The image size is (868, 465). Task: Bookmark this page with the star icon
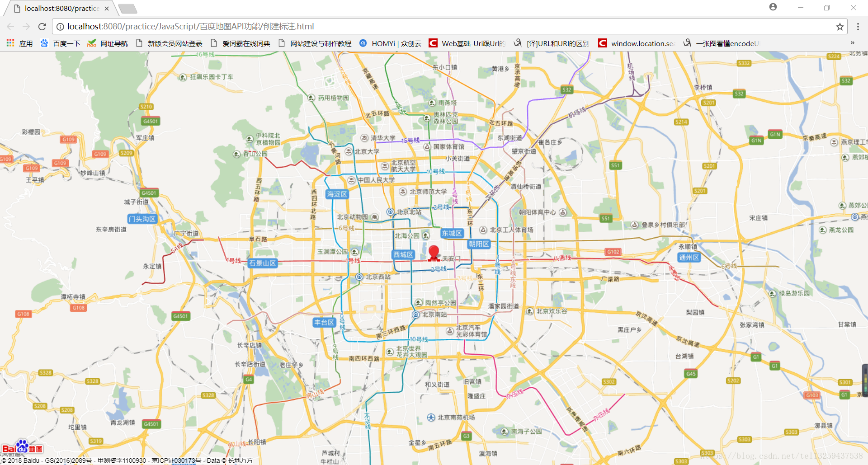[840, 27]
